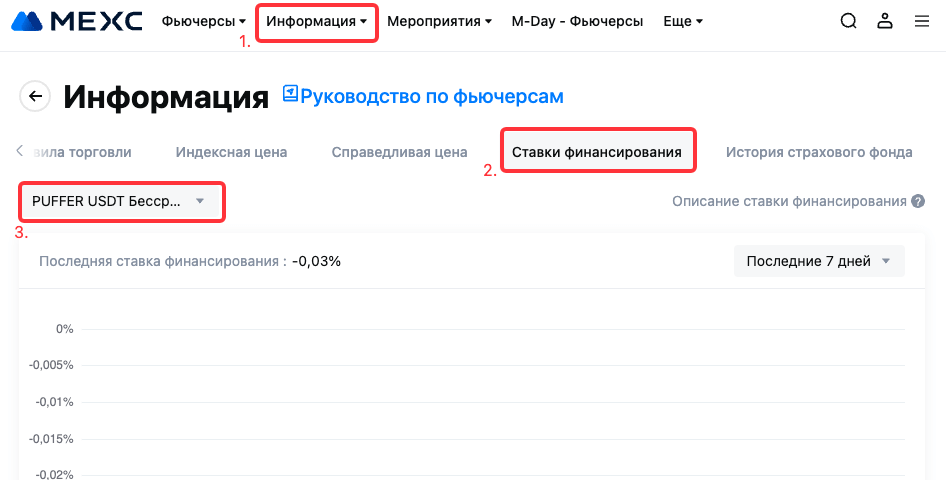Click the futures guide book icon

[291, 94]
